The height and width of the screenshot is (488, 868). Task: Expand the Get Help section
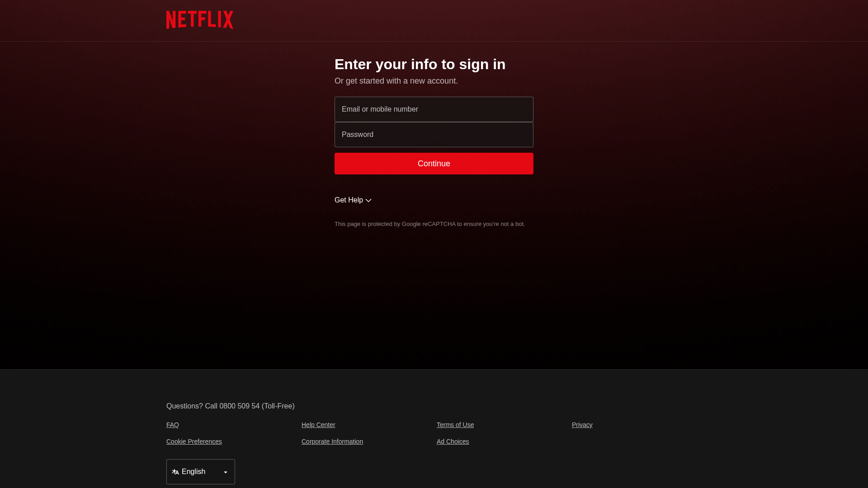click(x=353, y=200)
